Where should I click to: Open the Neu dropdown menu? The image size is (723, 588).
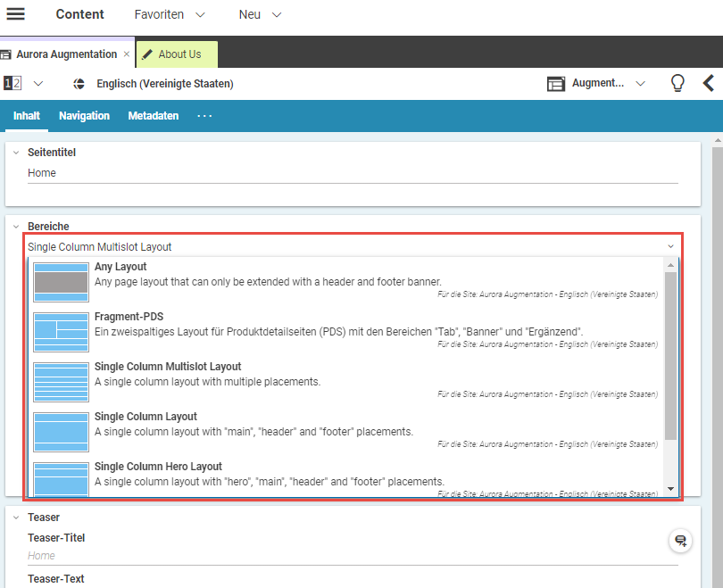point(260,14)
